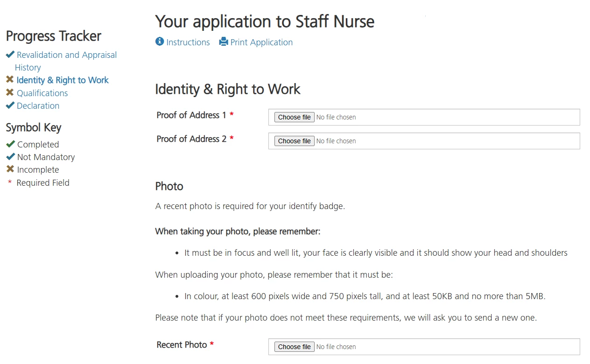
Task: Open Revalidation and Appraisal History section
Action: (66, 55)
